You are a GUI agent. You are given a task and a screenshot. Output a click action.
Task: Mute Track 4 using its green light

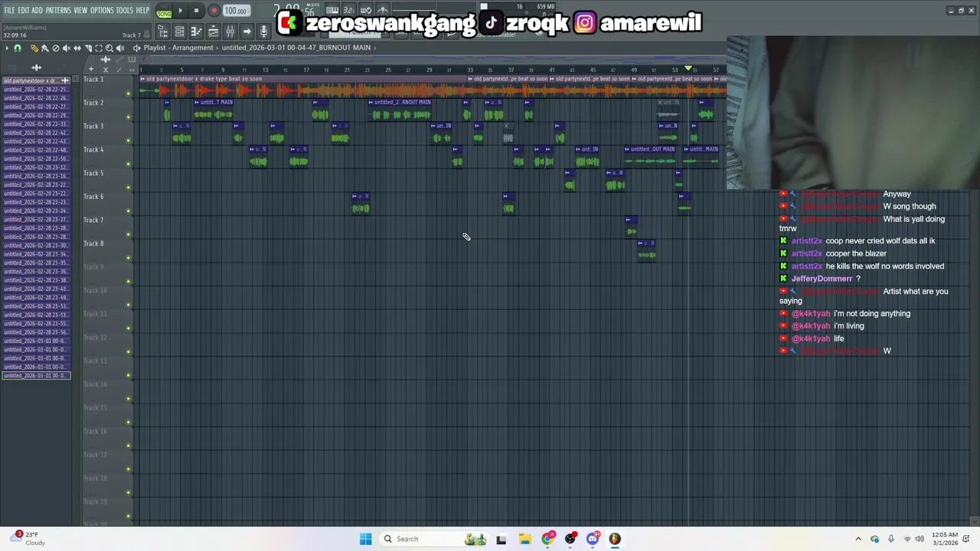pyautogui.click(x=129, y=164)
